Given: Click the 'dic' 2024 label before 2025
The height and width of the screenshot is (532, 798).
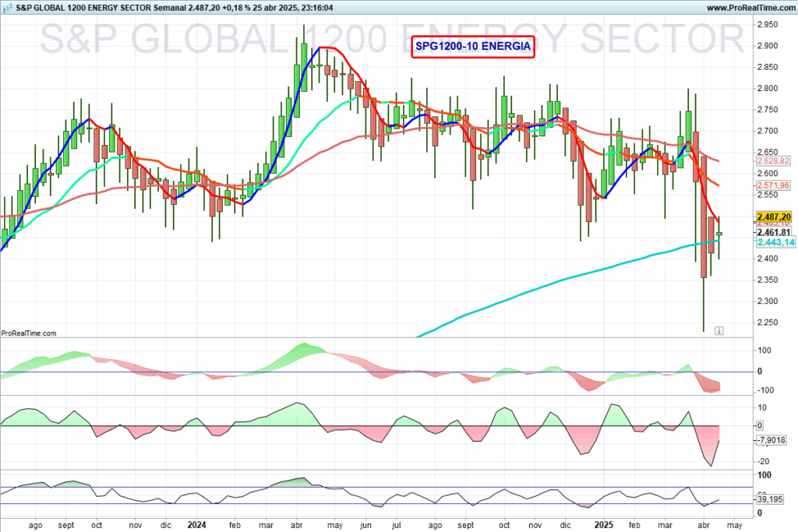Looking at the screenshot, I should 566,525.
